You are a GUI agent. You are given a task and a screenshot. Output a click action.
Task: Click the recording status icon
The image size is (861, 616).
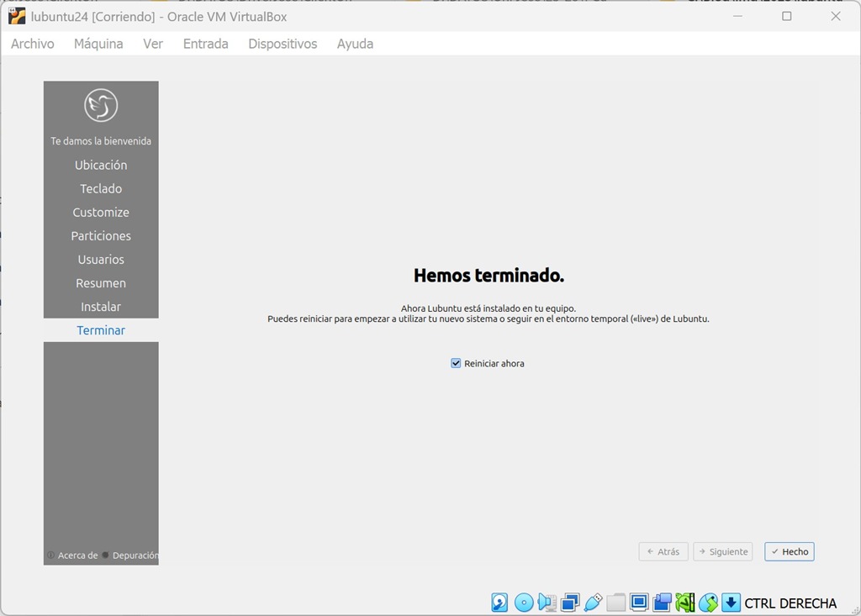[x=662, y=603]
